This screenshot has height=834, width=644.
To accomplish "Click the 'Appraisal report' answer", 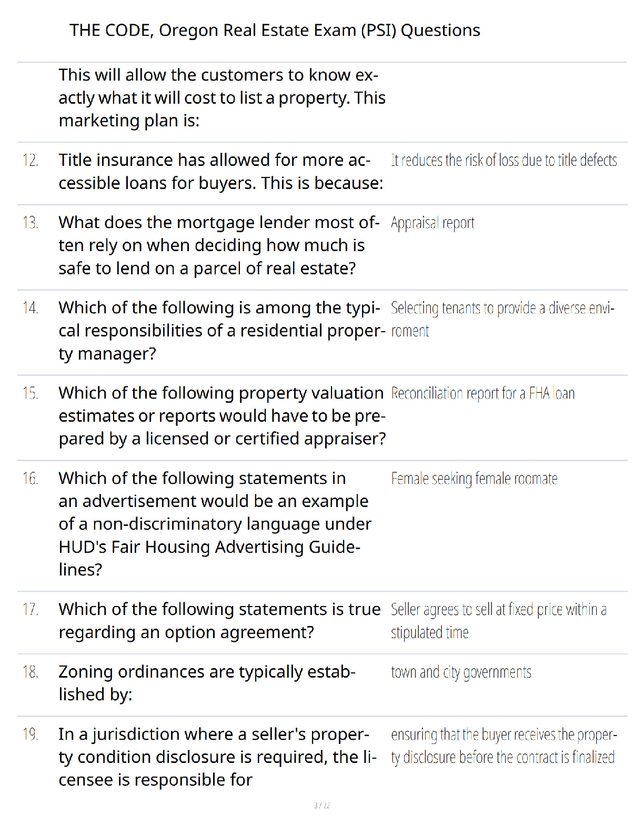I will pos(432,223).
